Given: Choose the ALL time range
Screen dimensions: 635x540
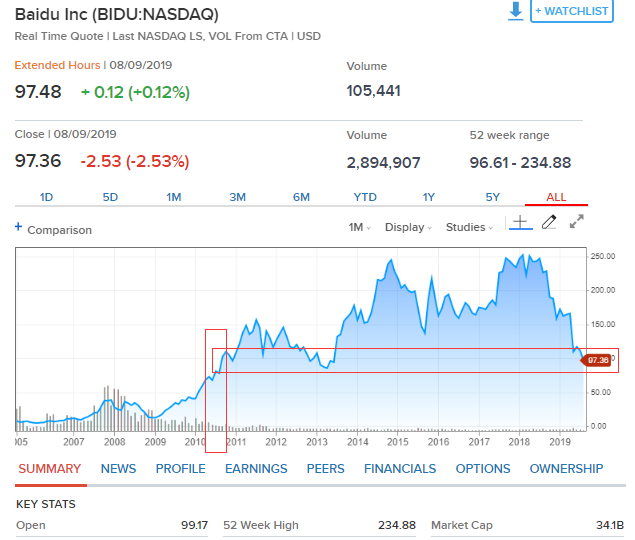Looking at the screenshot, I should [557, 197].
